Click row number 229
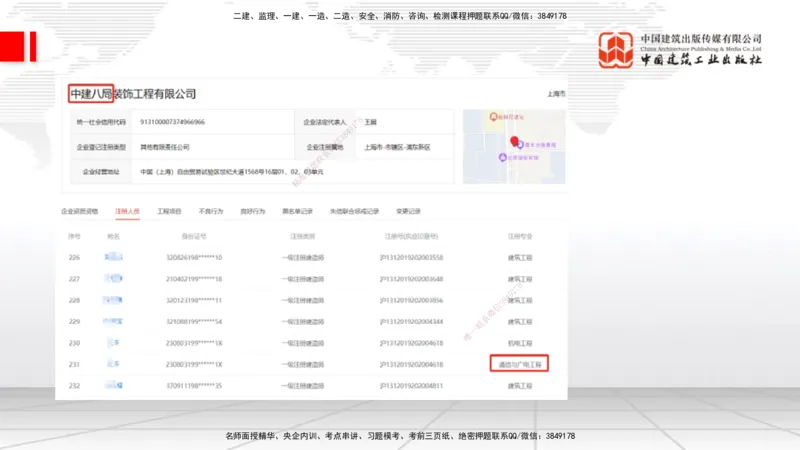This screenshot has height=450, width=800. pos(74,322)
